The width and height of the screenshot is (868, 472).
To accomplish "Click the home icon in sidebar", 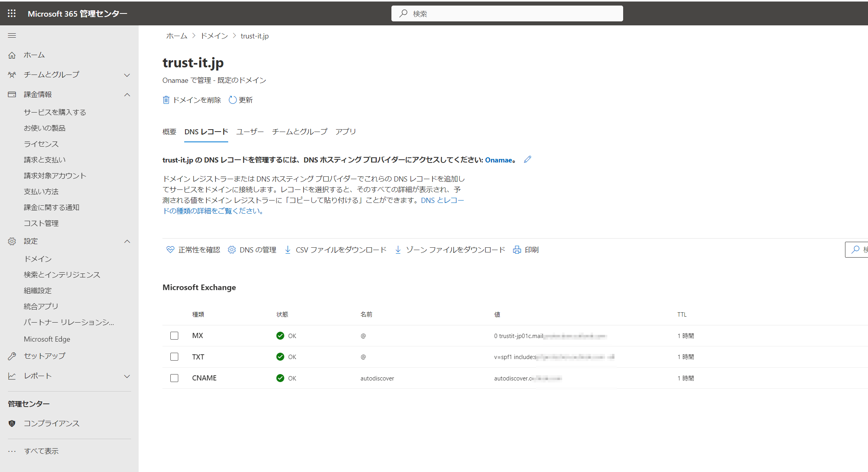I will (12, 55).
